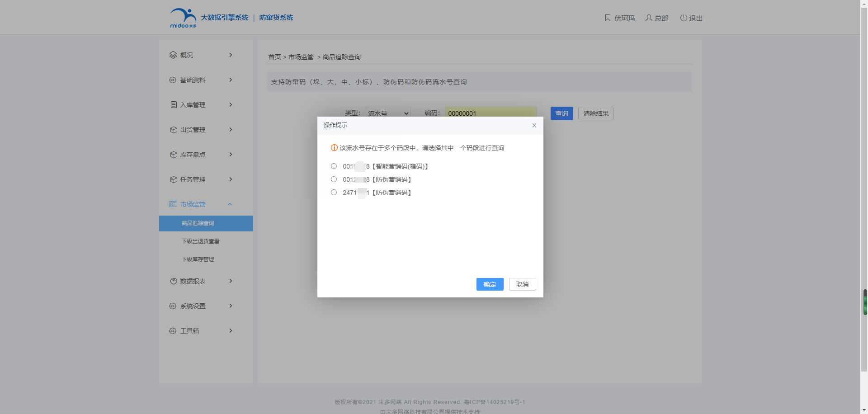
Task: Click the 确定 confirm button
Action: (x=490, y=284)
